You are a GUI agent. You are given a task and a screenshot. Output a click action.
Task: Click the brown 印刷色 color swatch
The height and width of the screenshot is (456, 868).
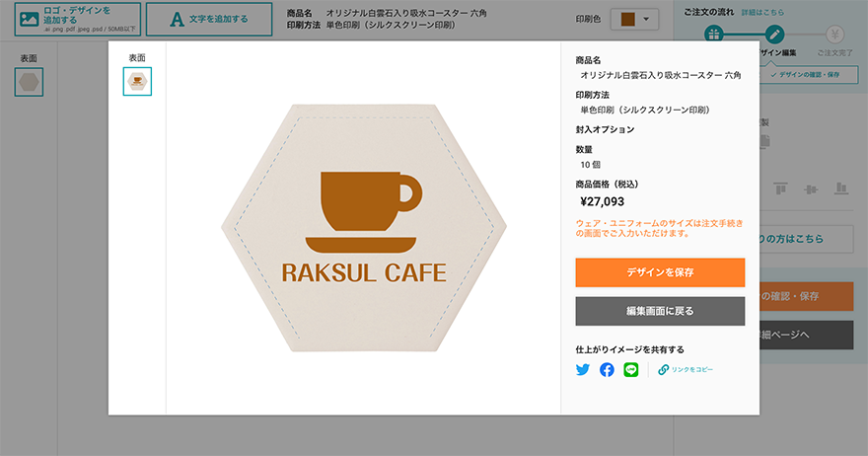pyautogui.click(x=627, y=20)
